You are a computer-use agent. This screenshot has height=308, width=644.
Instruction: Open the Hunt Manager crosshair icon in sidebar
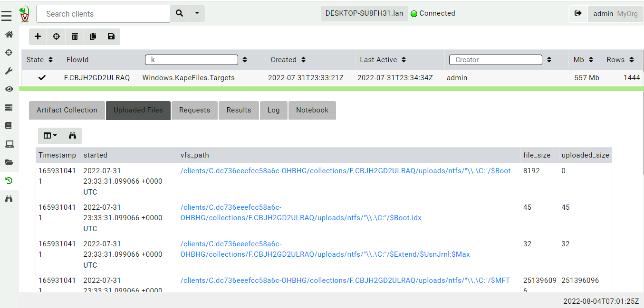[9, 52]
